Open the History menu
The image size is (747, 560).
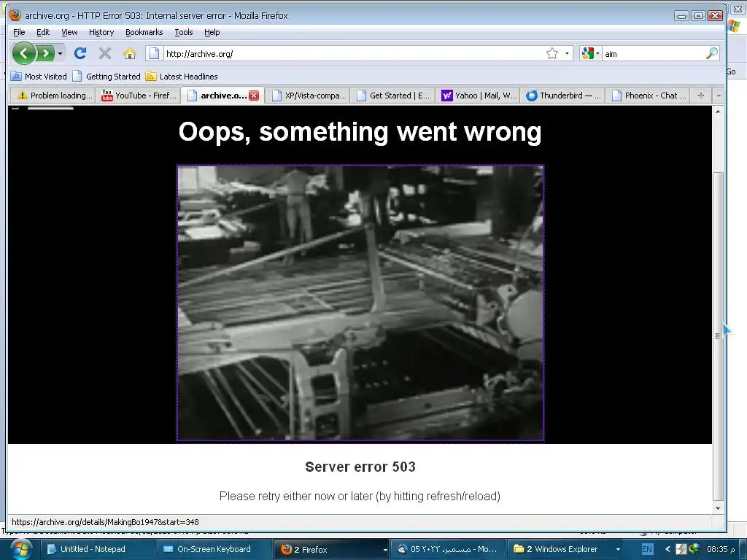[x=101, y=32]
